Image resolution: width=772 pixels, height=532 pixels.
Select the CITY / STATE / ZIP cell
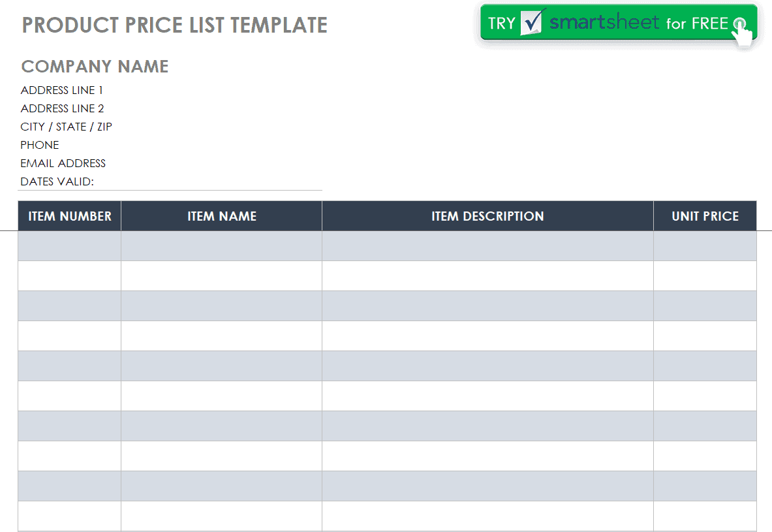pyautogui.click(x=67, y=127)
